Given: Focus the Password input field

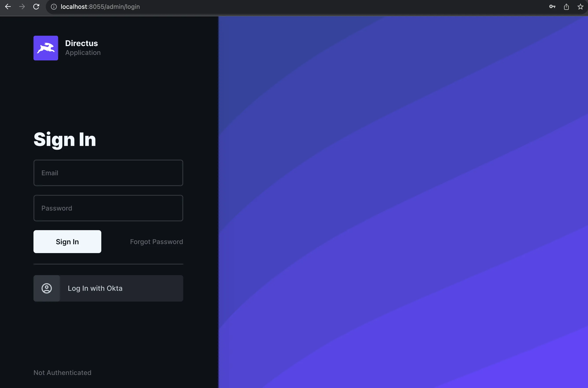Looking at the screenshot, I should (x=108, y=208).
